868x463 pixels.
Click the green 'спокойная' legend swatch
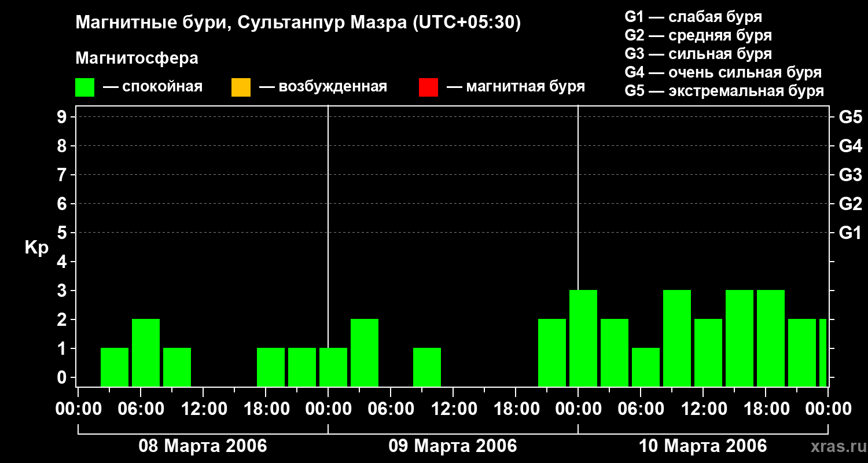click(85, 87)
